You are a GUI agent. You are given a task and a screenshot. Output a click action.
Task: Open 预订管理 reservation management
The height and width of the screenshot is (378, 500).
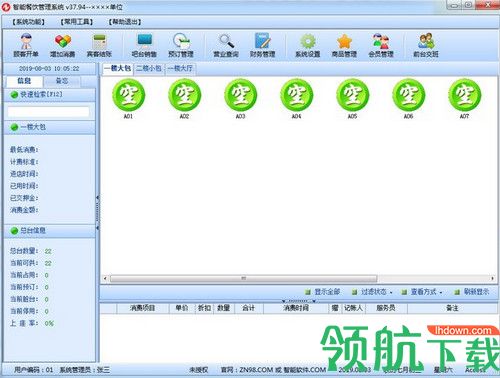181,45
